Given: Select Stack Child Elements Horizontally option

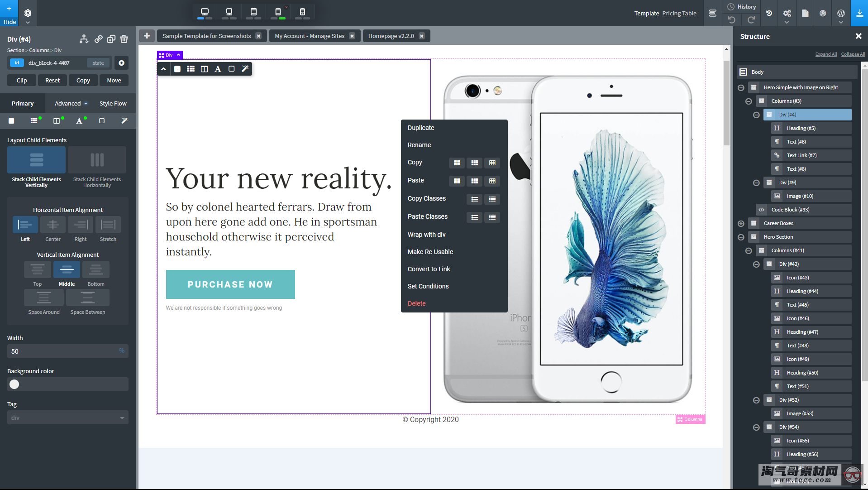Looking at the screenshot, I should coord(97,166).
